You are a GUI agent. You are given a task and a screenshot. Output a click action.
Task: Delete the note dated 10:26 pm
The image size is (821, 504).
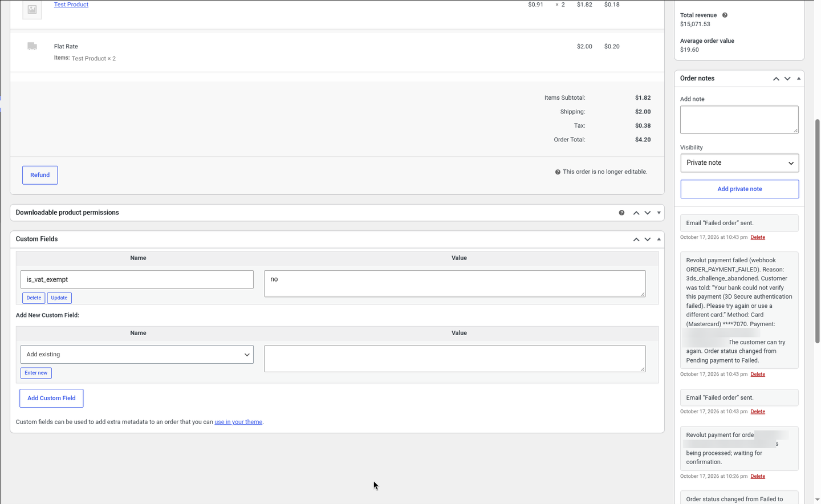[x=758, y=476]
